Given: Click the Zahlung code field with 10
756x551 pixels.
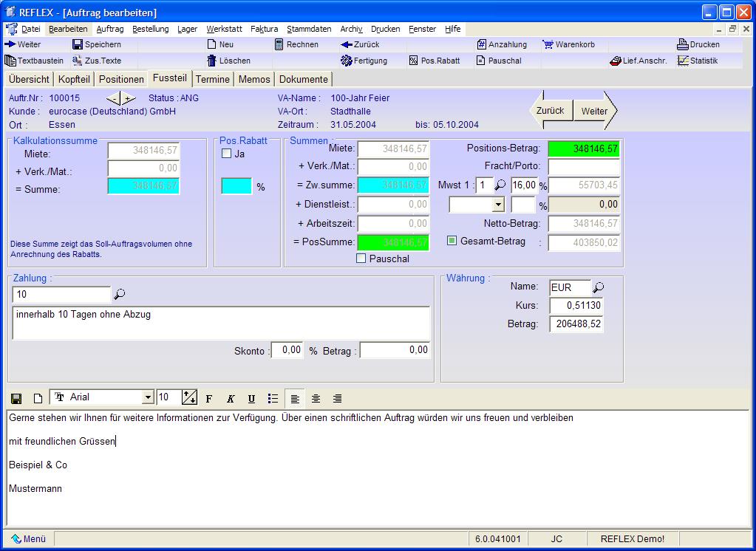Looking at the screenshot, I should point(62,295).
